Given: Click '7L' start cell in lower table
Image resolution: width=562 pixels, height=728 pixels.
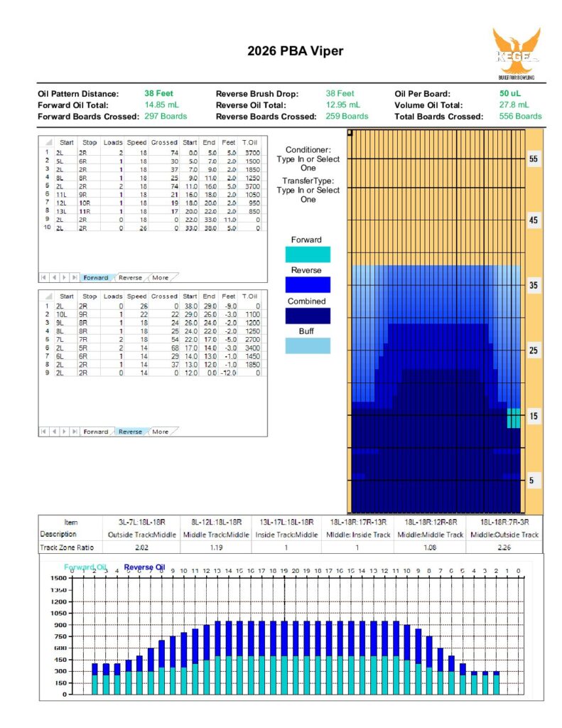Looking at the screenshot, I should click(60, 340).
